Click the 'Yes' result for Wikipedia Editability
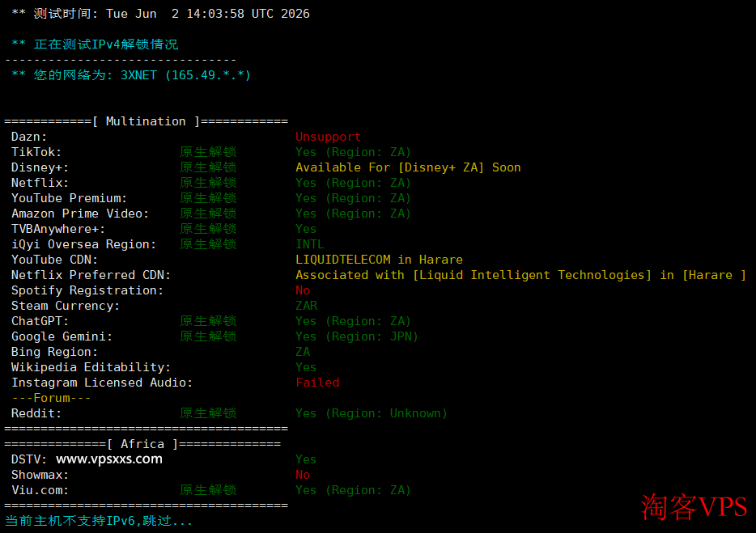This screenshot has width=756, height=533. tap(306, 368)
